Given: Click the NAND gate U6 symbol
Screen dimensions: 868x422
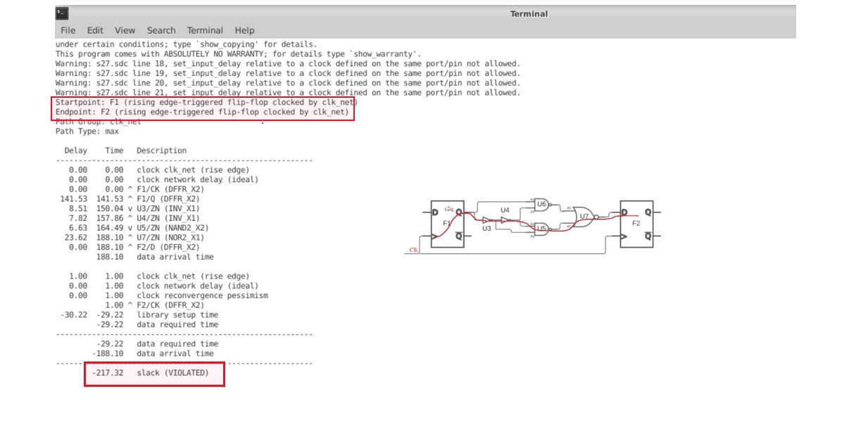Looking at the screenshot, I should (x=541, y=203).
